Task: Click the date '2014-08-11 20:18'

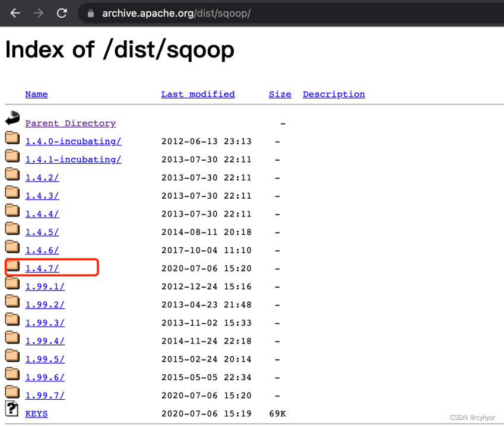Action: [207, 232]
